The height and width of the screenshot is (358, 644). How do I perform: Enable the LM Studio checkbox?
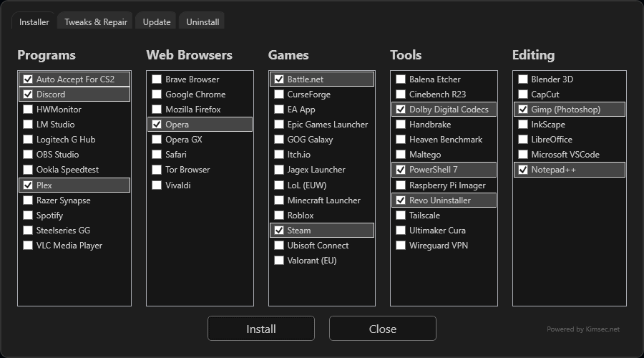click(x=28, y=125)
